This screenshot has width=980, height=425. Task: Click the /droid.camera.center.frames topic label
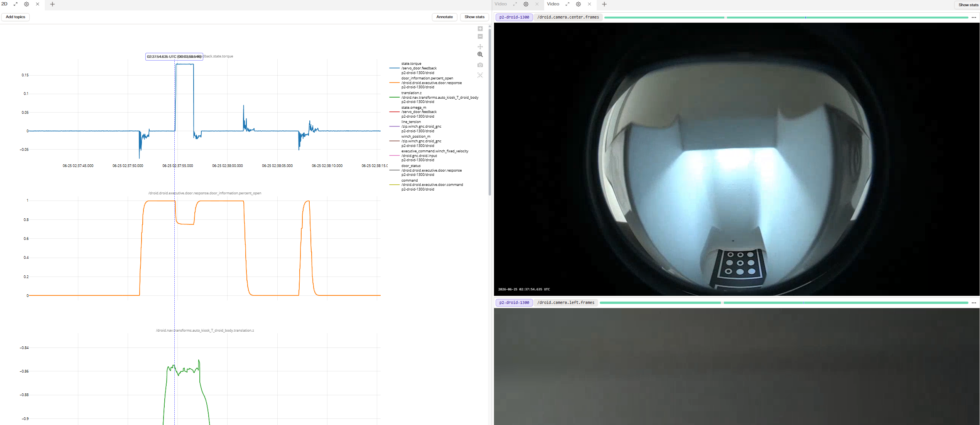[568, 17]
